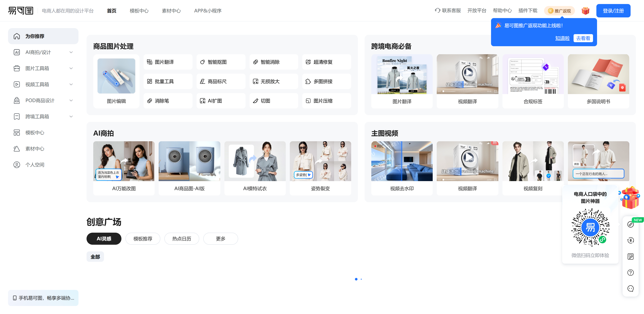Screen dimensions: 644x314
Task: Click the 登录/注册 button
Action: (613, 11)
